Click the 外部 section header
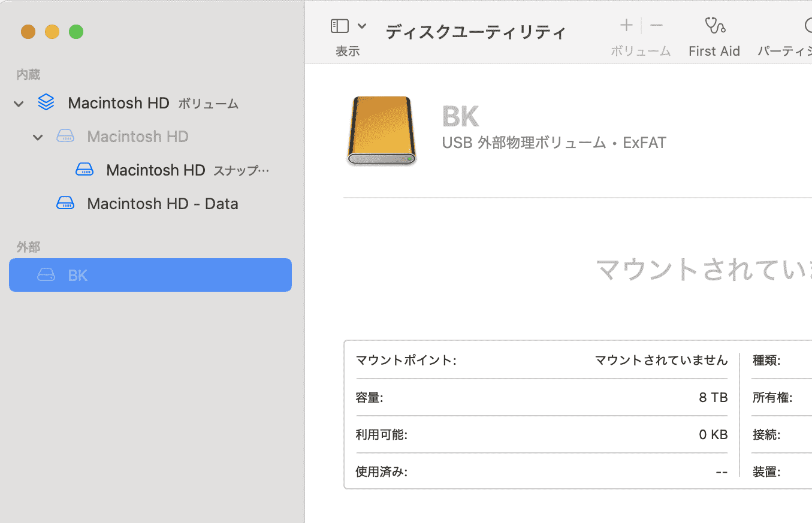Viewport: 812px width, 523px height. click(x=28, y=247)
